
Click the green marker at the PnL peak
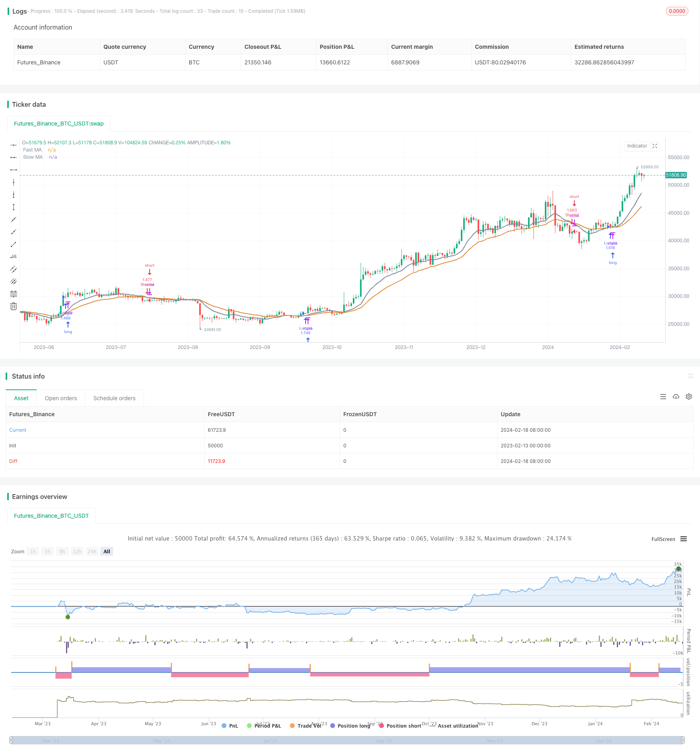tap(678, 568)
